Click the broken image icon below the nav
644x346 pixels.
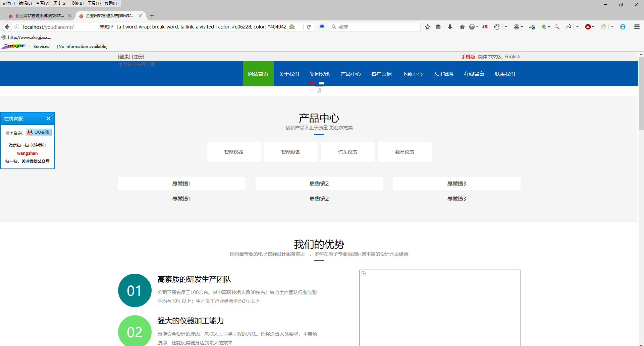coord(319,90)
